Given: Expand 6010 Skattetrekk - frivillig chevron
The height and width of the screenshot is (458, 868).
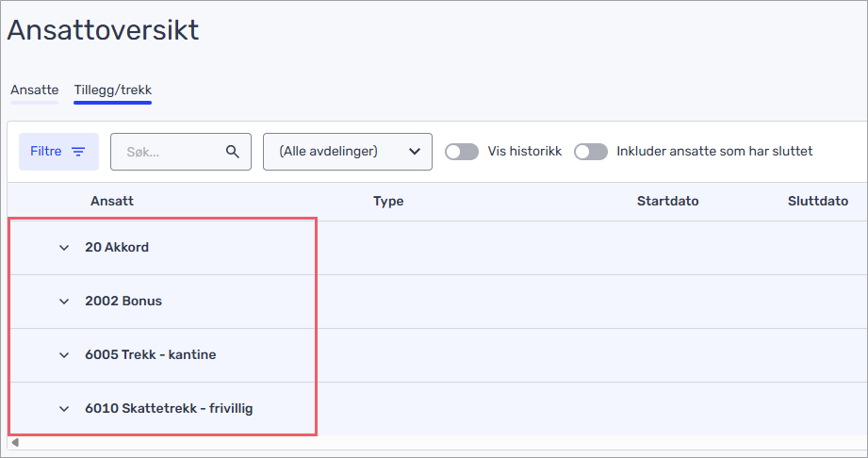Looking at the screenshot, I should click(64, 409).
